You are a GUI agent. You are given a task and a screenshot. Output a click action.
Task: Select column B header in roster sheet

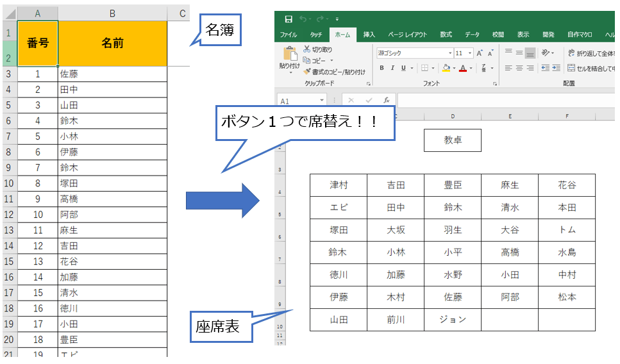click(x=112, y=13)
